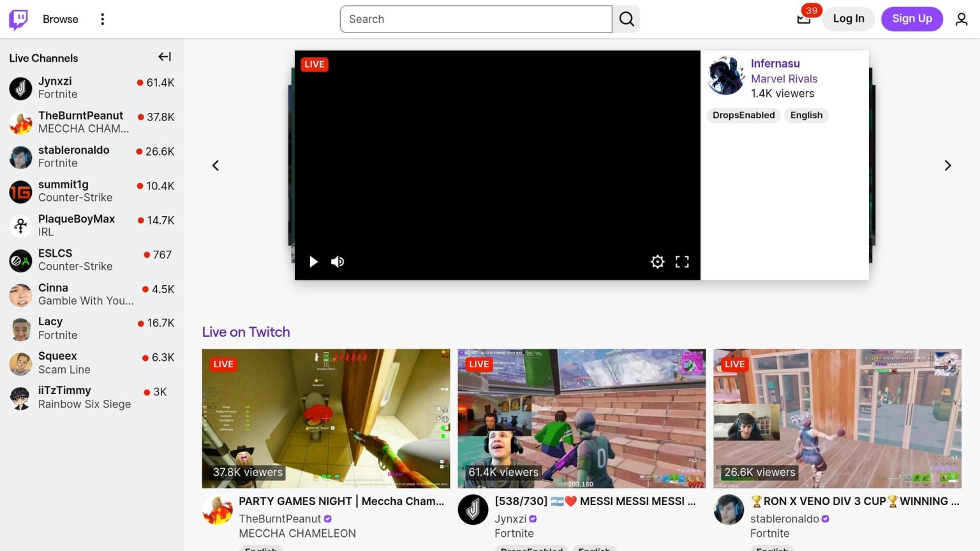Image resolution: width=980 pixels, height=551 pixels.
Task: Open Infernasu channel link
Action: point(775,64)
